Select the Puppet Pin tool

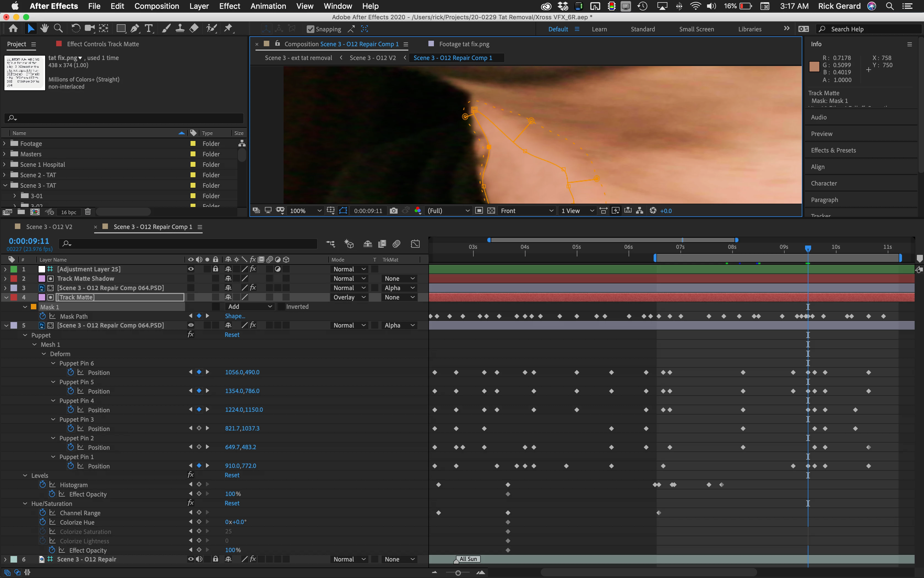click(228, 28)
